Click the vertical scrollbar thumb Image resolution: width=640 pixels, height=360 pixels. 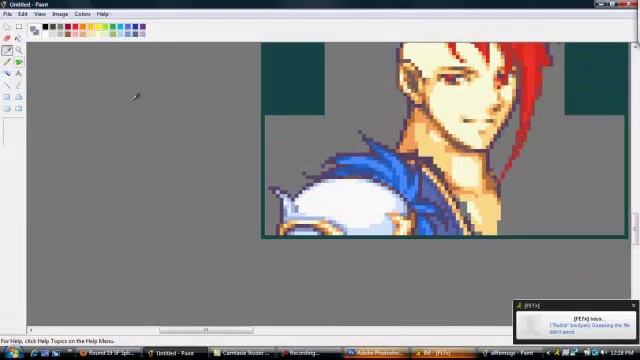point(636,229)
